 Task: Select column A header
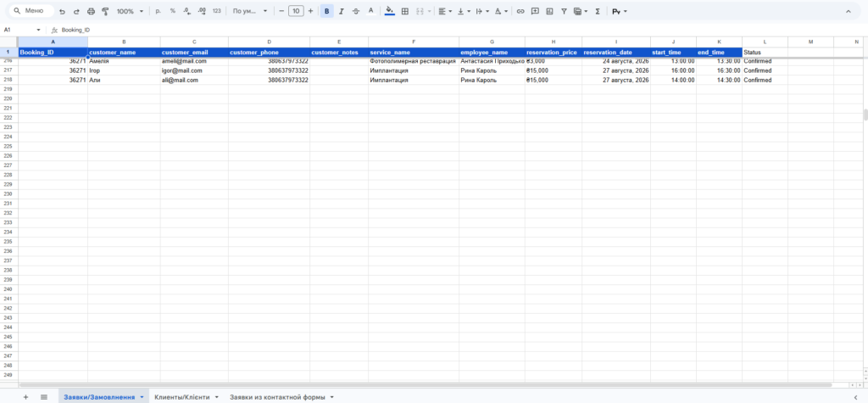53,42
